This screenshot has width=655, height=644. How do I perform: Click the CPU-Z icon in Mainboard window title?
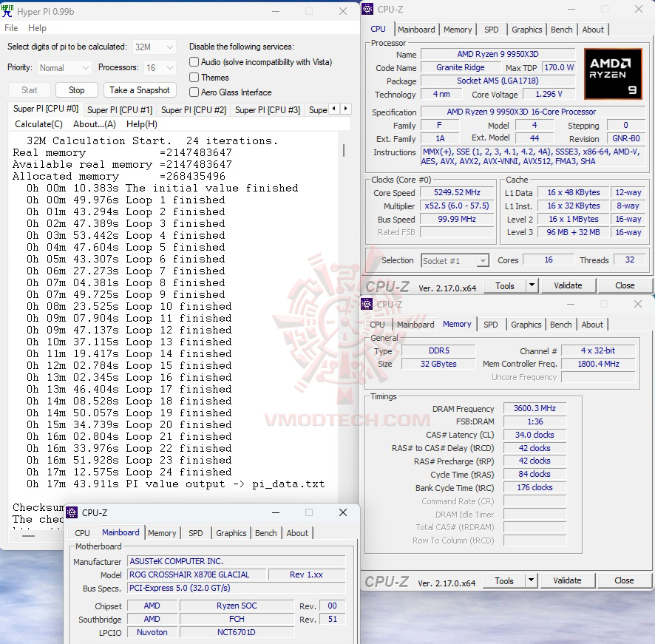[x=72, y=512]
